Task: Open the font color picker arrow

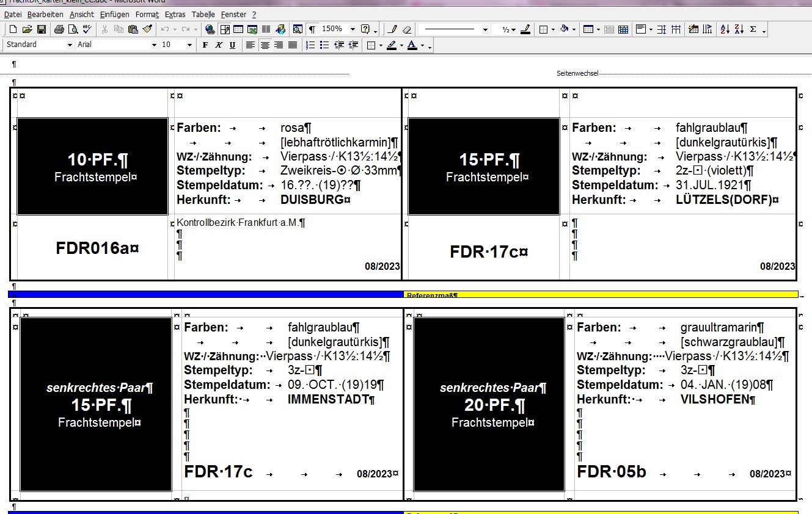Action: pos(422,46)
